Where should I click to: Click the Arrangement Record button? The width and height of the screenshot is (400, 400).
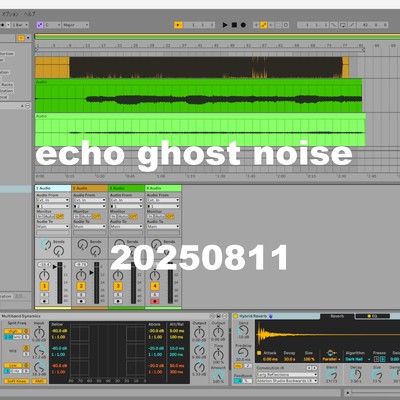(x=243, y=25)
